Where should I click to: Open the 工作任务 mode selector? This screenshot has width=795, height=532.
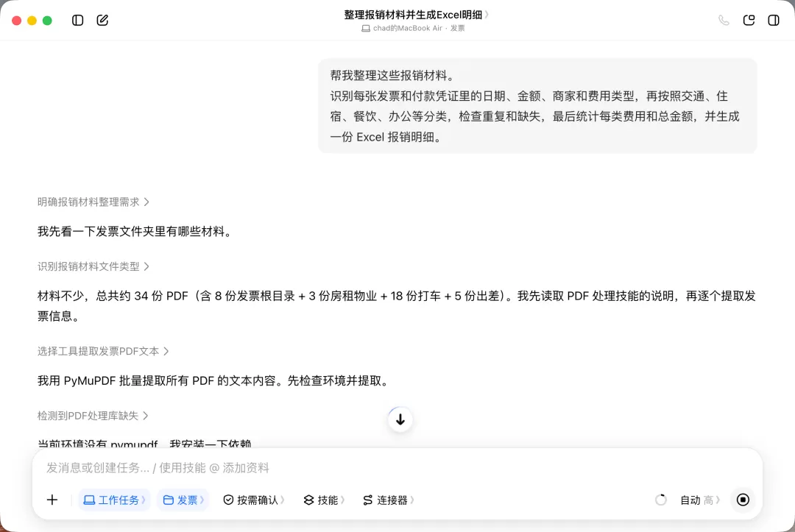[114, 500]
